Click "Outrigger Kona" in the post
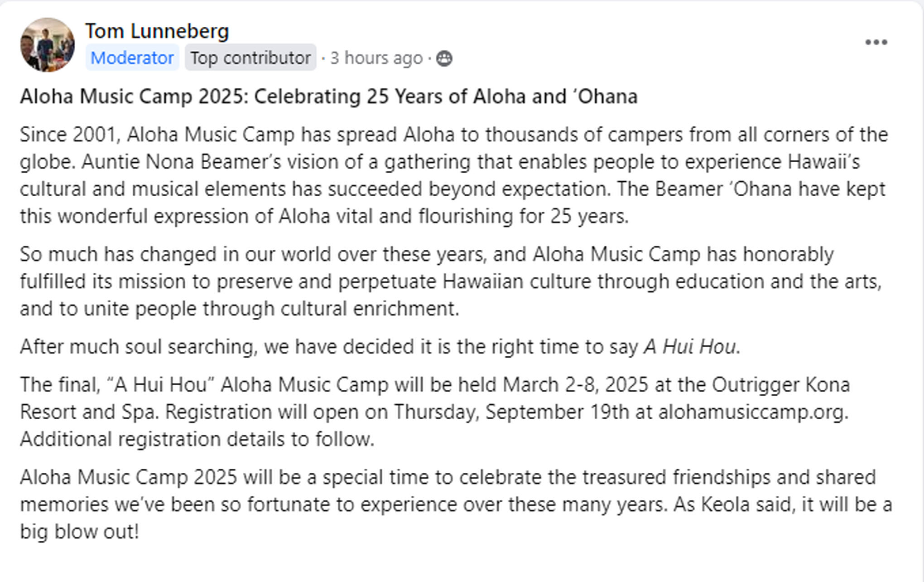This screenshot has height=582, width=924. (x=780, y=385)
